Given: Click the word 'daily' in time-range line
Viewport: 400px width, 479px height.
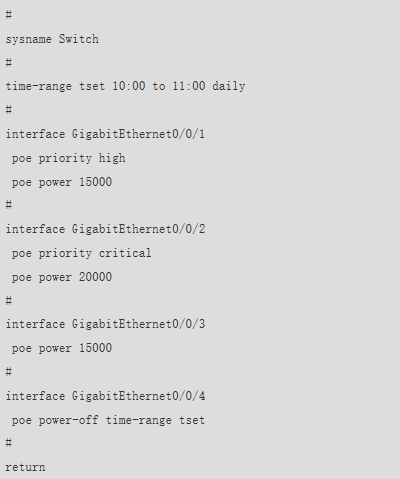Looking at the screenshot, I should (229, 86).
